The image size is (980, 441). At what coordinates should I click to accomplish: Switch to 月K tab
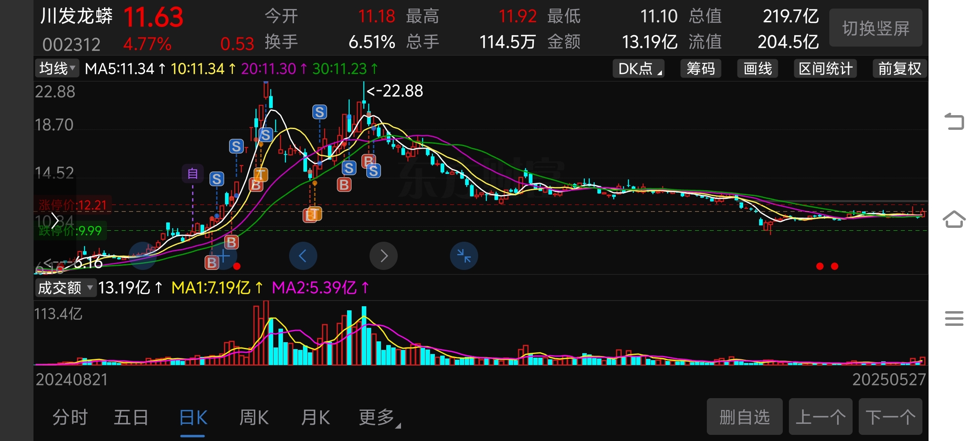[x=315, y=417]
